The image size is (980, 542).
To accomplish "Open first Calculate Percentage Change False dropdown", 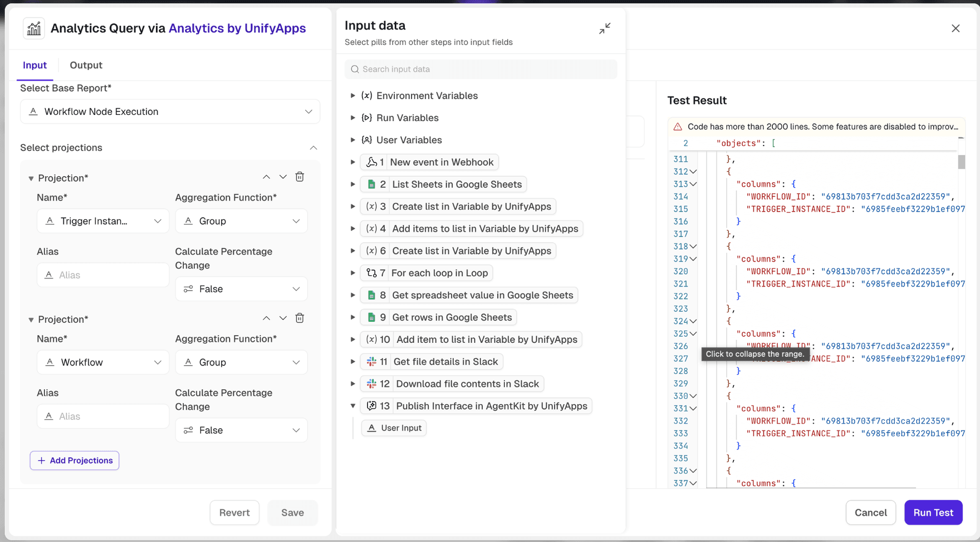I will pos(241,289).
